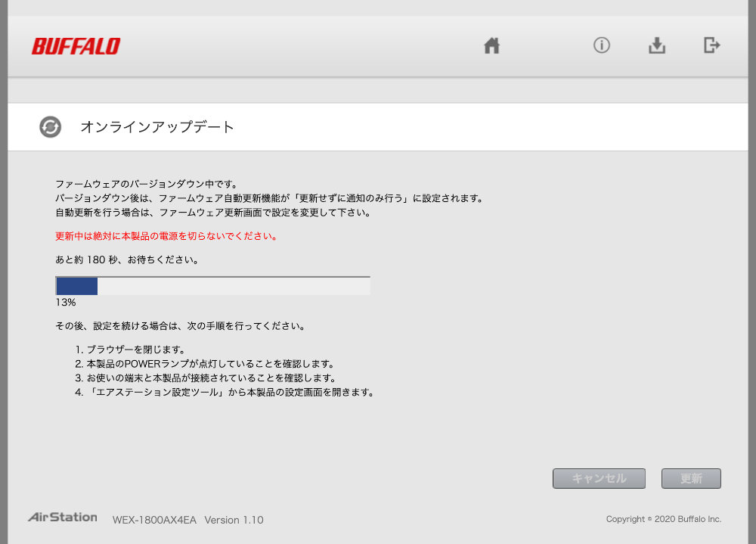Click the firmware downgrade progress bar
Viewport: 756px width, 544px height.
pos(212,286)
